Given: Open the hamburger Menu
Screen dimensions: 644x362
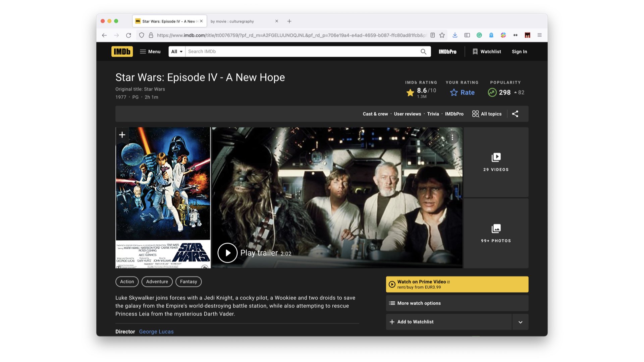Looking at the screenshot, I should 150,51.
